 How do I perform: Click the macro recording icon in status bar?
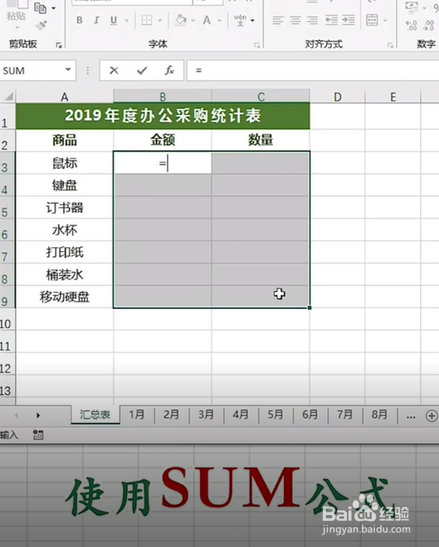(x=38, y=435)
